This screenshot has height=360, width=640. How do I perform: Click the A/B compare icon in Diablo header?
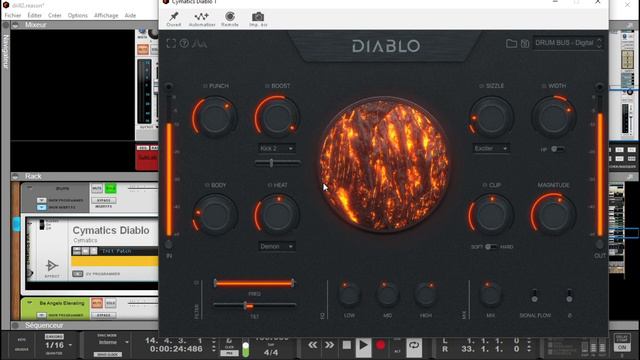(199, 44)
